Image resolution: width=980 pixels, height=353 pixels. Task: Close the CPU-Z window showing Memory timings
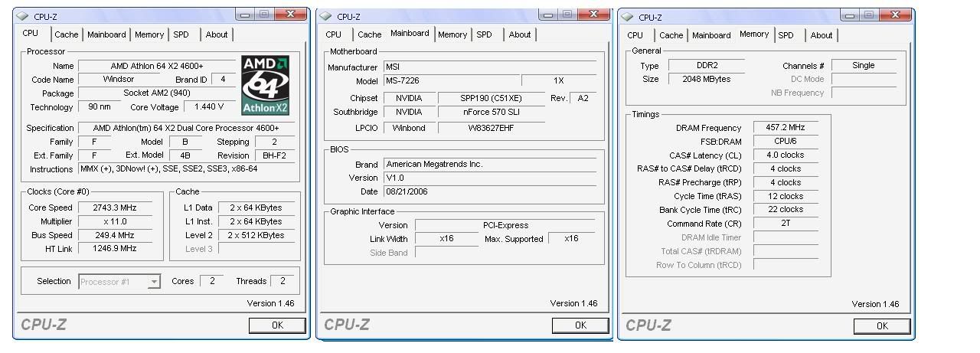pyautogui.click(x=896, y=15)
